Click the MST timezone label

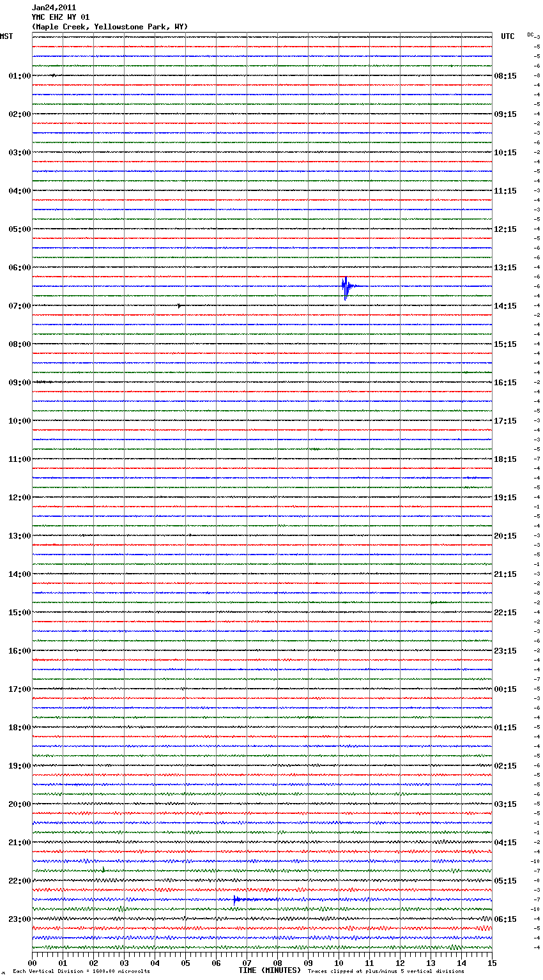pos(6,36)
